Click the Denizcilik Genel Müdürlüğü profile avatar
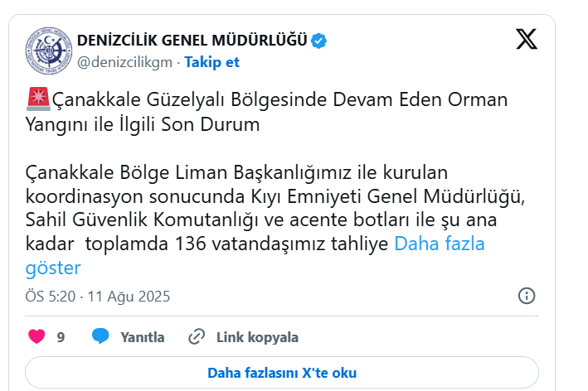The image size is (588, 391). click(x=49, y=51)
